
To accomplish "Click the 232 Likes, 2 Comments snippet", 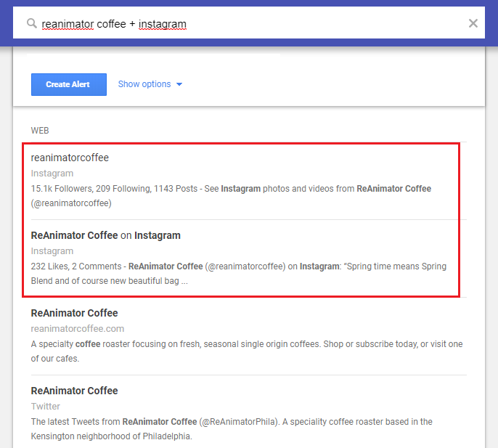I will [x=239, y=274].
